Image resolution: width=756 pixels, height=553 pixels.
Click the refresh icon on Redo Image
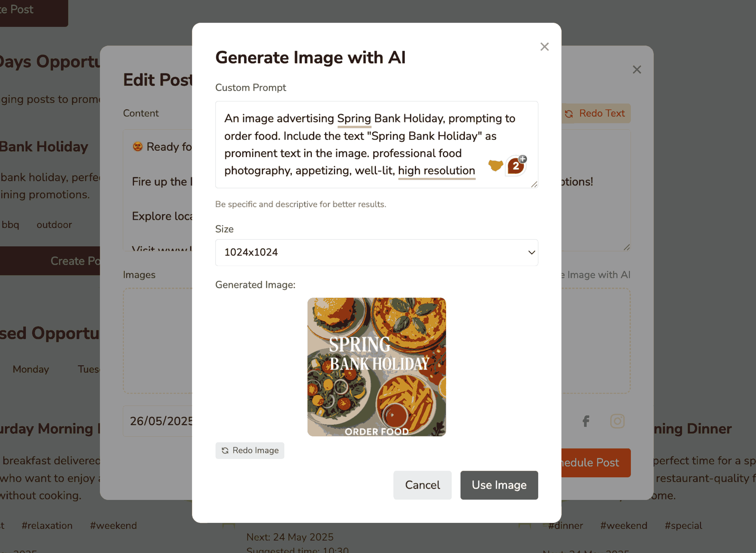pyautogui.click(x=225, y=450)
